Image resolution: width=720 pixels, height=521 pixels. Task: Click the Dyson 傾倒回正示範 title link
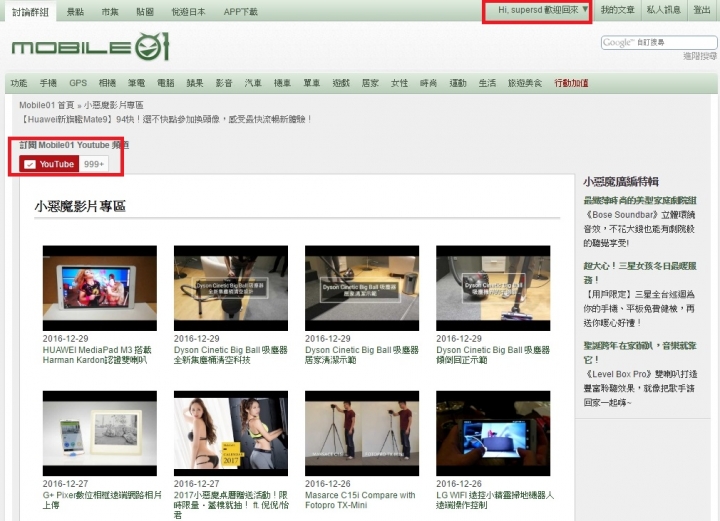pos(493,355)
